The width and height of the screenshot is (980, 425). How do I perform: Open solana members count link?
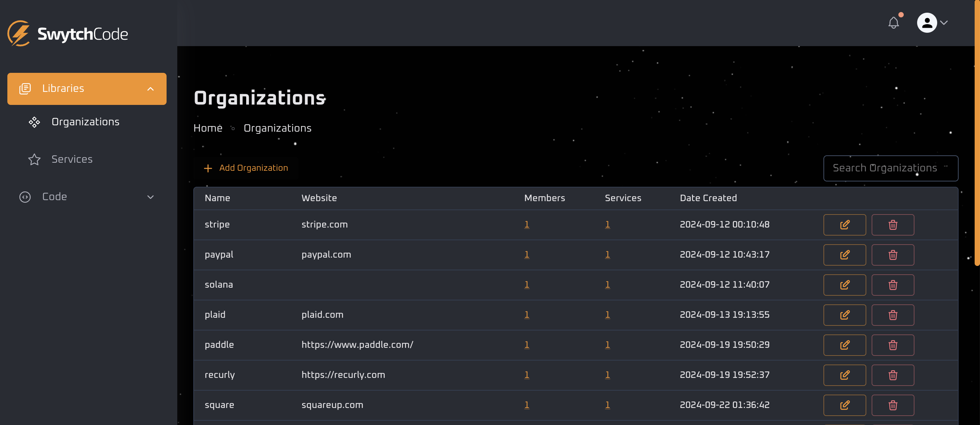click(526, 284)
